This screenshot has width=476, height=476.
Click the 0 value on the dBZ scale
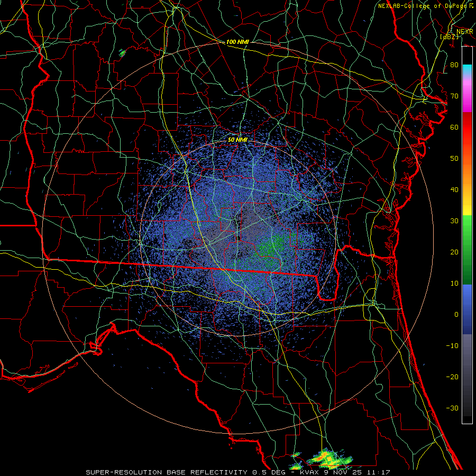[x=456, y=315]
